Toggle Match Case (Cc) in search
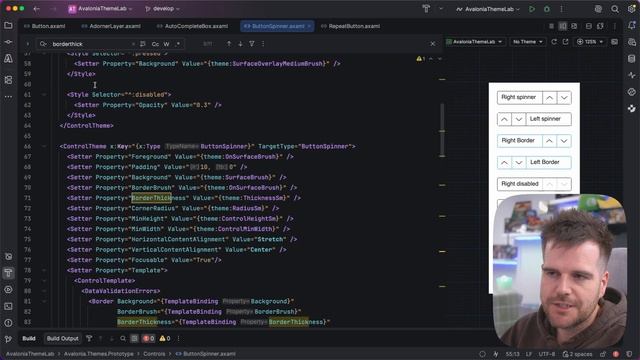Viewport: 640px width, 360px height. (x=155, y=44)
